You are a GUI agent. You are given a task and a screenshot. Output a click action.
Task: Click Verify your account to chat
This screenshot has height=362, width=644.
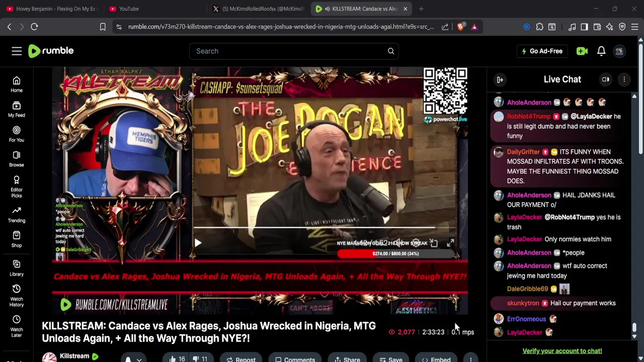[x=562, y=351]
